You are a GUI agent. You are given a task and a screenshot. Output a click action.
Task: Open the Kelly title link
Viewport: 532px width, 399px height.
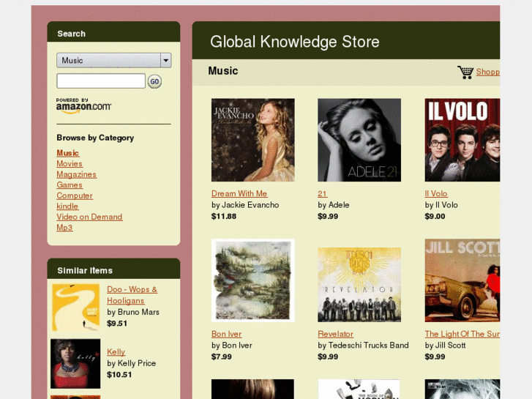tap(116, 352)
